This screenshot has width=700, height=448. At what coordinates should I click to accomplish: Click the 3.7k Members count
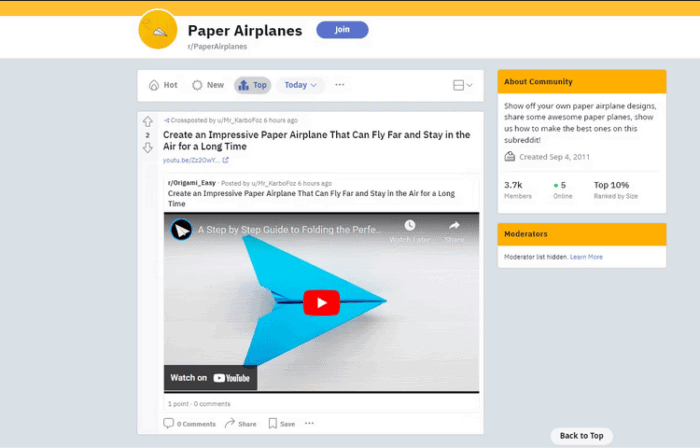coord(518,190)
